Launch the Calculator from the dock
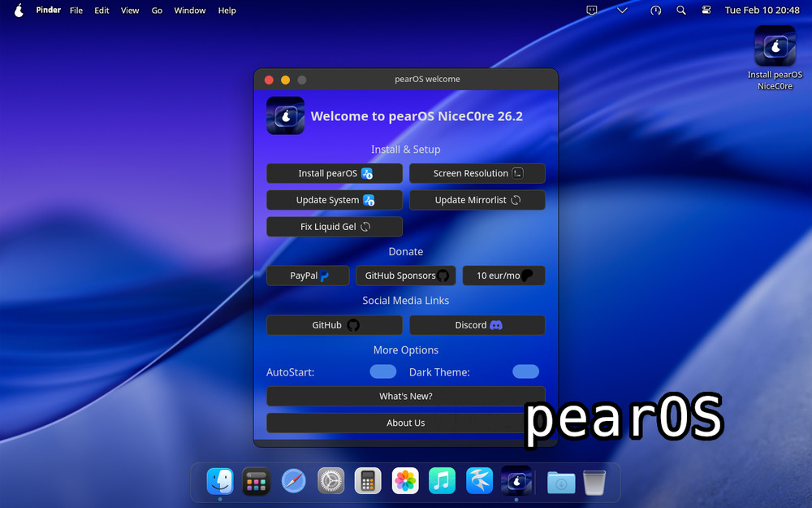Viewport: 812px width, 508px height. 368,481
